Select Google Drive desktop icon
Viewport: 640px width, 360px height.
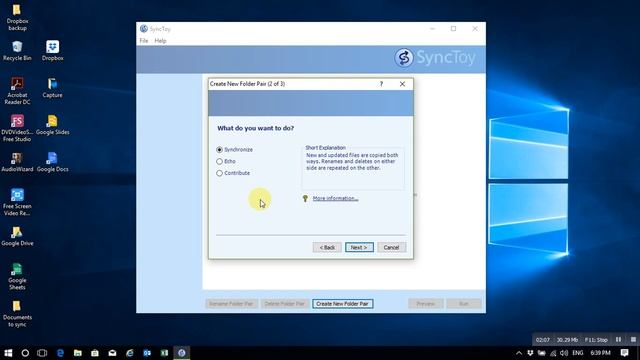(17, 236)
